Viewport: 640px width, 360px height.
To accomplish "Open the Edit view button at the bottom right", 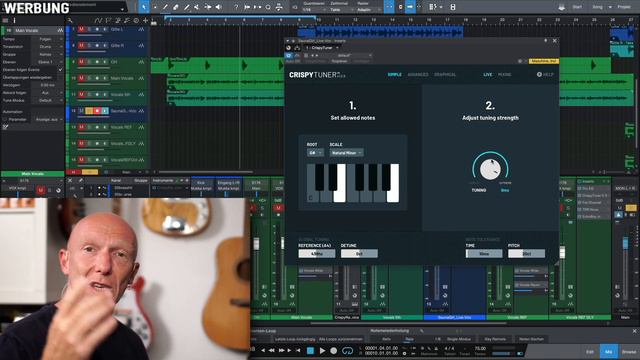I will 590,351.
